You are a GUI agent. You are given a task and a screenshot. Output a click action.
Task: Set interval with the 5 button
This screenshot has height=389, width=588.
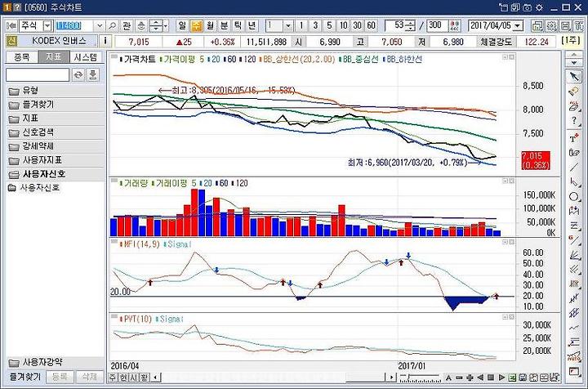tap(329, 25)
